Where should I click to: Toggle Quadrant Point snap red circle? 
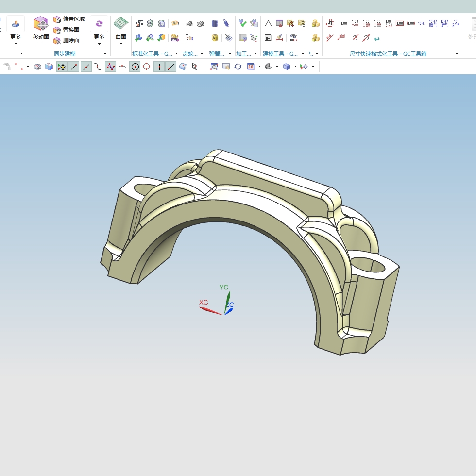click(147, 67)
